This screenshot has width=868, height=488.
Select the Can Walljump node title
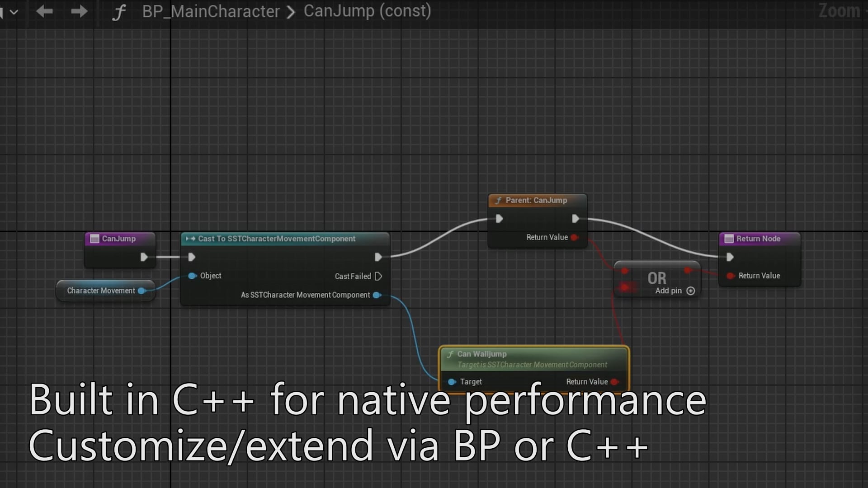click(482, 354)
